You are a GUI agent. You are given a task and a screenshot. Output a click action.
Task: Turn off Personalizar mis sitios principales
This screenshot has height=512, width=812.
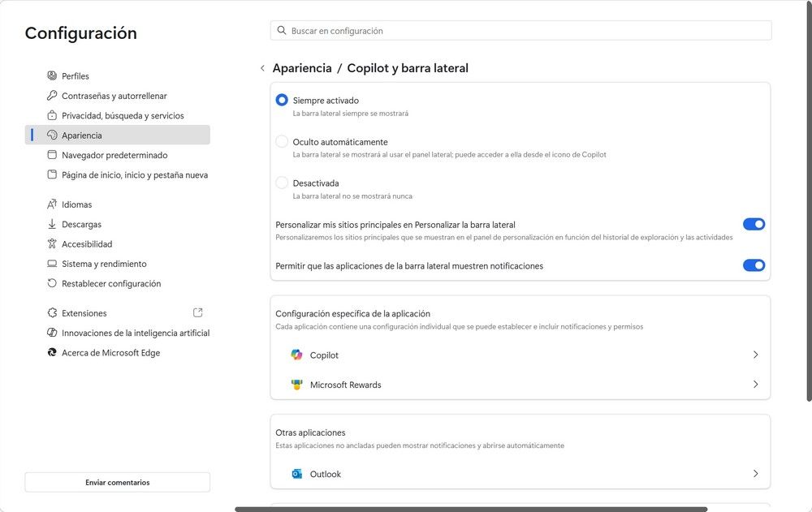754,224
